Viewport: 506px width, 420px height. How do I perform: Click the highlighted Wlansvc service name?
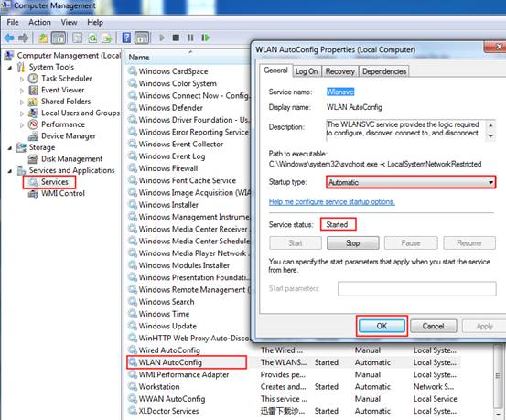point(340,92)
